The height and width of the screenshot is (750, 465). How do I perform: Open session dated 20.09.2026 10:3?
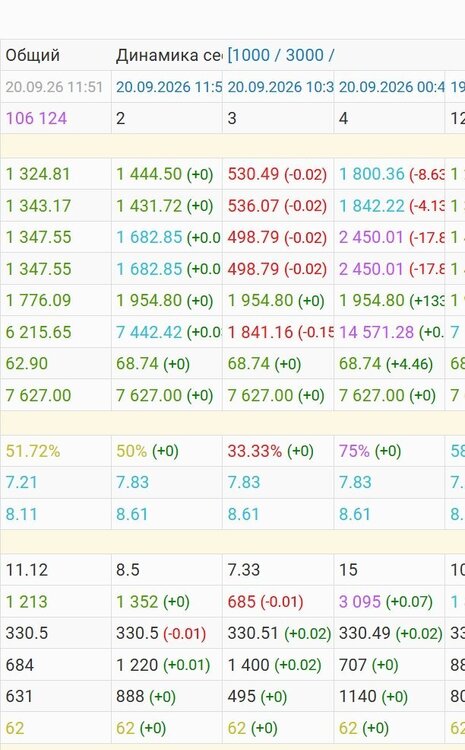[x=280, y=87]
